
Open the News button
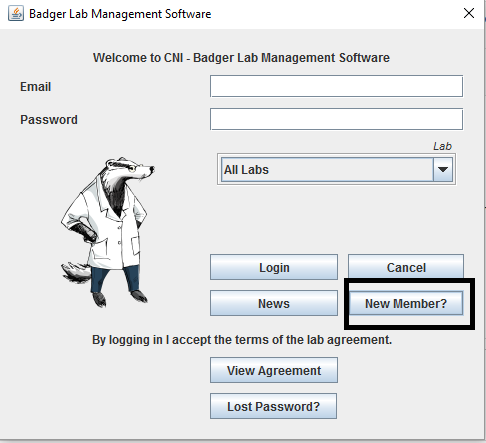274,303
